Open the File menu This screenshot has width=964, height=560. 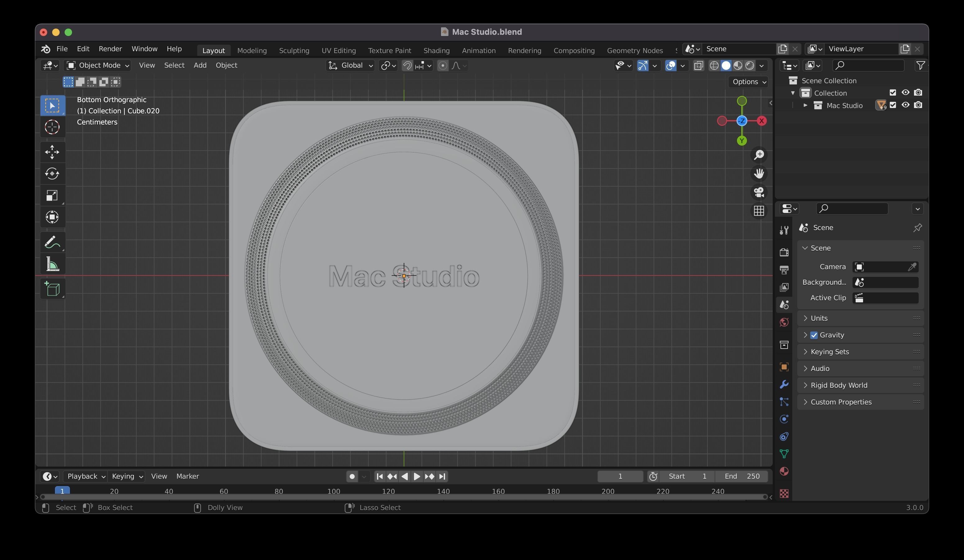pyautogui.click(x=62, y=49)
